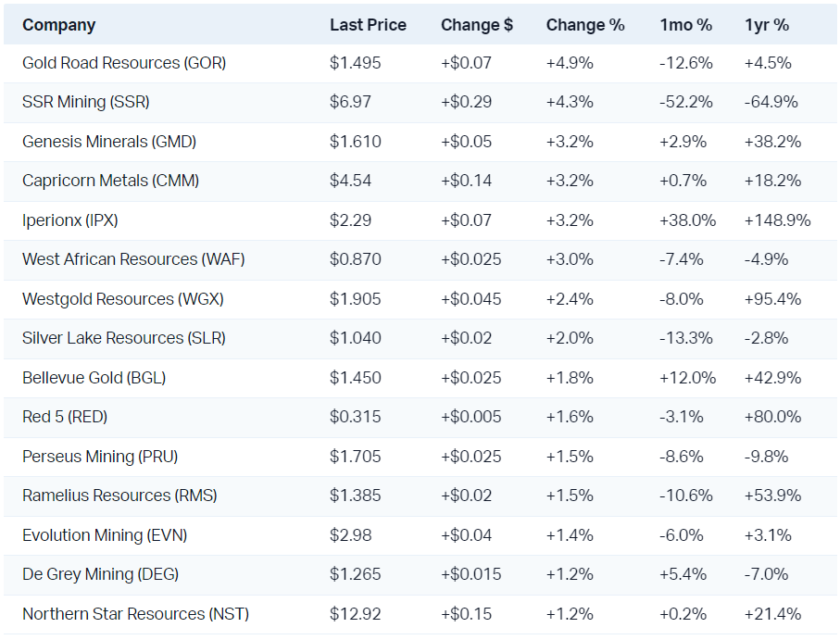Open Iperionx (IPX) company link
The height and width of the screenshot is (640, 840).
click(x=70, y=220)
